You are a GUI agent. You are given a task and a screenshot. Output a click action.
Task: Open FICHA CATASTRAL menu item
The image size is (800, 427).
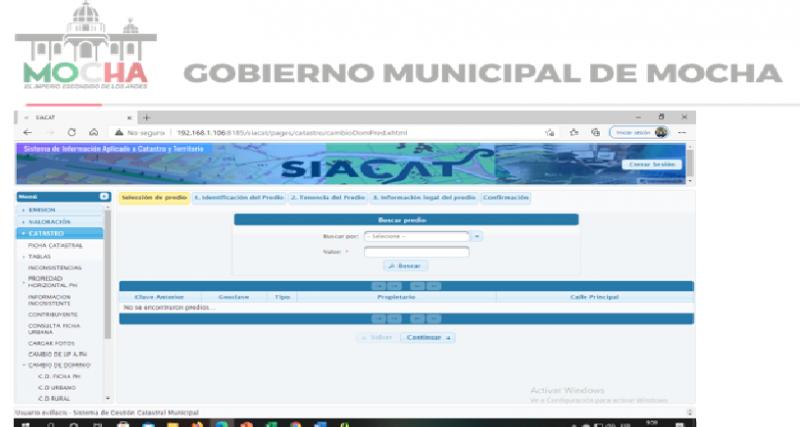point(55,245)
